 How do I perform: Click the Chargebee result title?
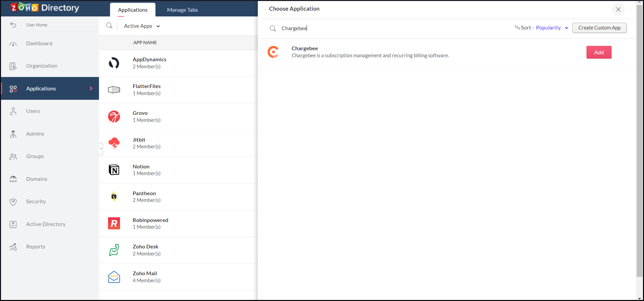(305, 49)
